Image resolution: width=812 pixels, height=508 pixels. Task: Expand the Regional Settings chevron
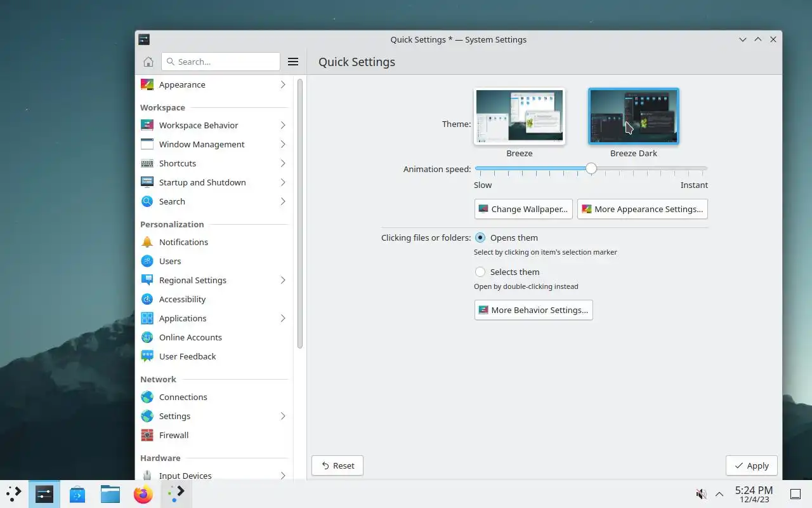click(x=283, y=280)
